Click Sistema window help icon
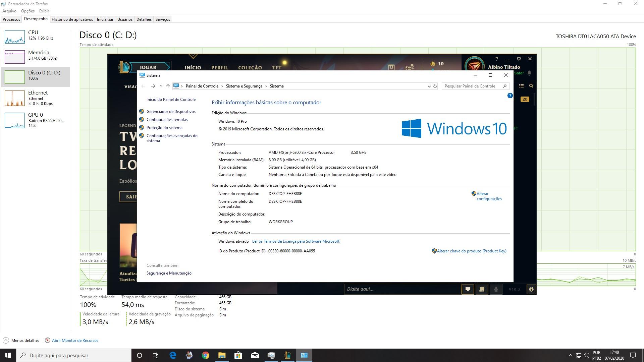 510,96
